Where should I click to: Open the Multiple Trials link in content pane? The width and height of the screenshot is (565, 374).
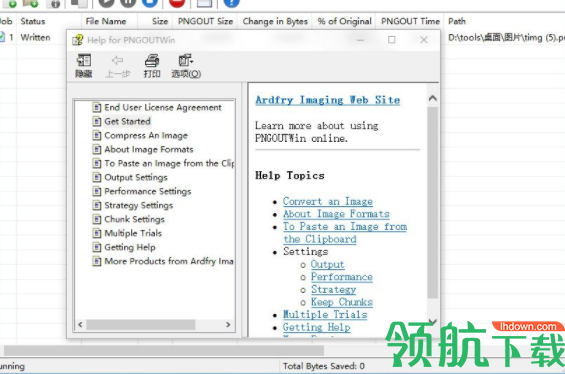tap(325, 314)
